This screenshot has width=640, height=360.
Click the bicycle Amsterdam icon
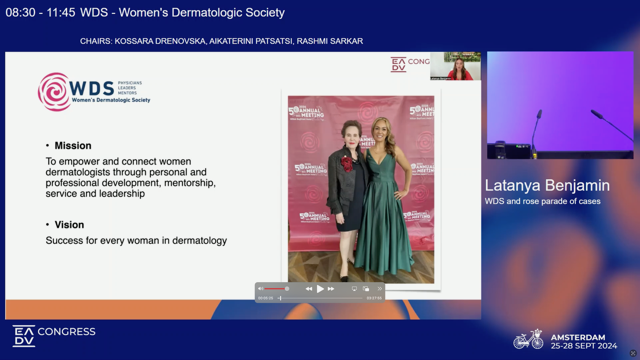click(x=528, y=339)
